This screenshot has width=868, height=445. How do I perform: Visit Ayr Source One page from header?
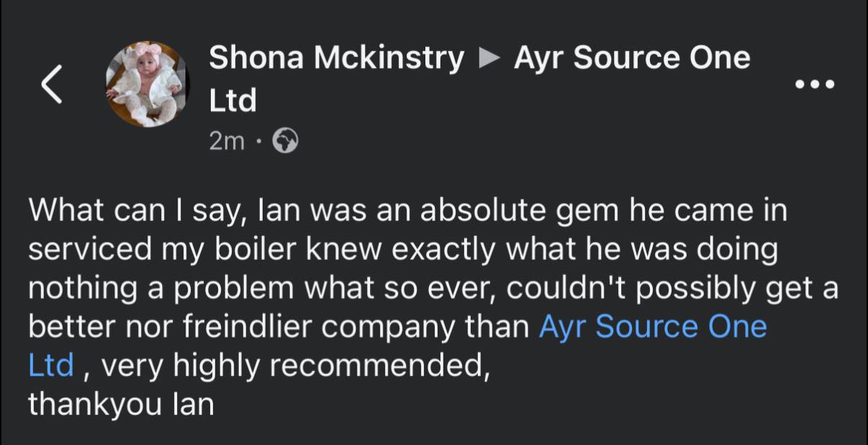coord(632,58)
